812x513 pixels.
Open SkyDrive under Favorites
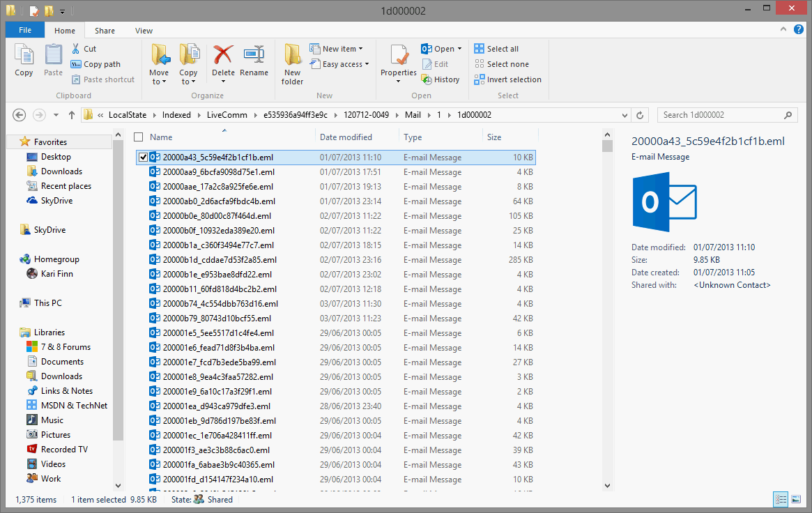pyautogui.click(x=50, y=200)
